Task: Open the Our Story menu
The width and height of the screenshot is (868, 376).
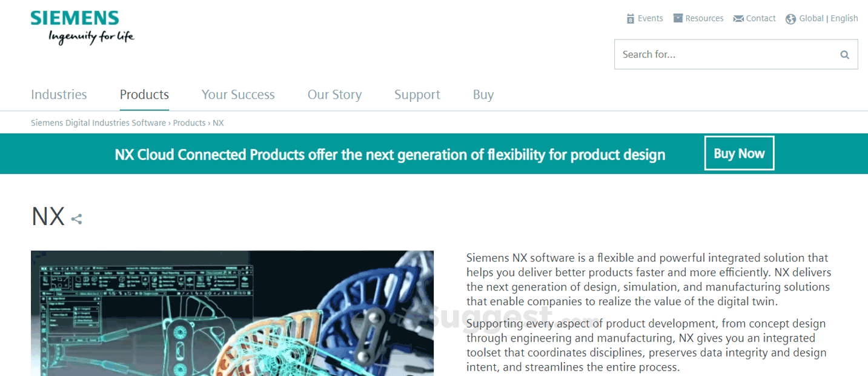Action: (x=334, y=95)
